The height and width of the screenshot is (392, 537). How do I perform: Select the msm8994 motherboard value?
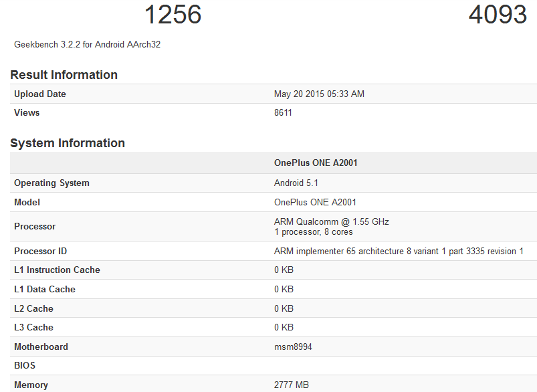tap(293, 347)
